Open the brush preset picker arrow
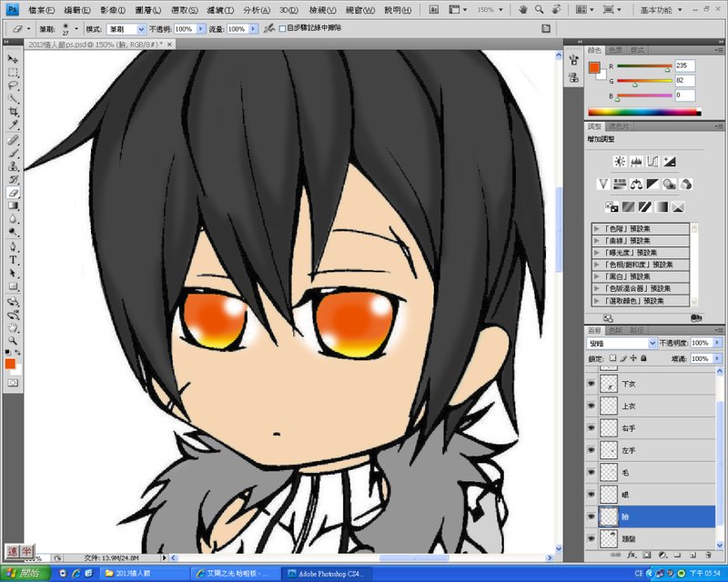The height and width of the screenshot is (582, 728). [76, 29]
